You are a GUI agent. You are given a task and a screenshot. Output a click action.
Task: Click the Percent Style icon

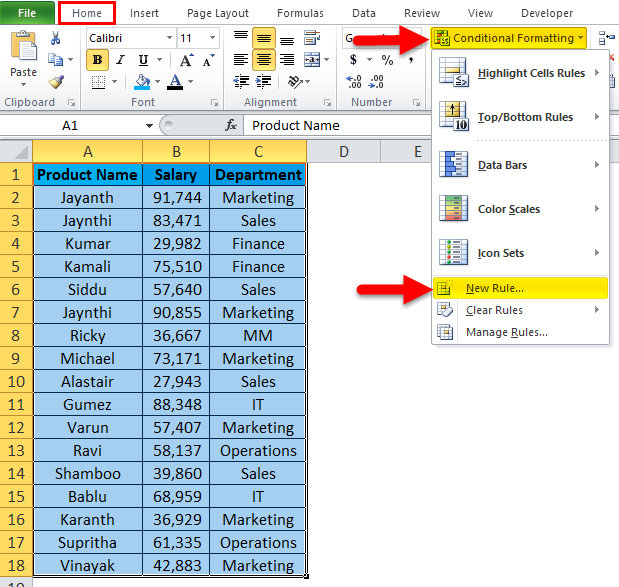[x=387, y=60]
